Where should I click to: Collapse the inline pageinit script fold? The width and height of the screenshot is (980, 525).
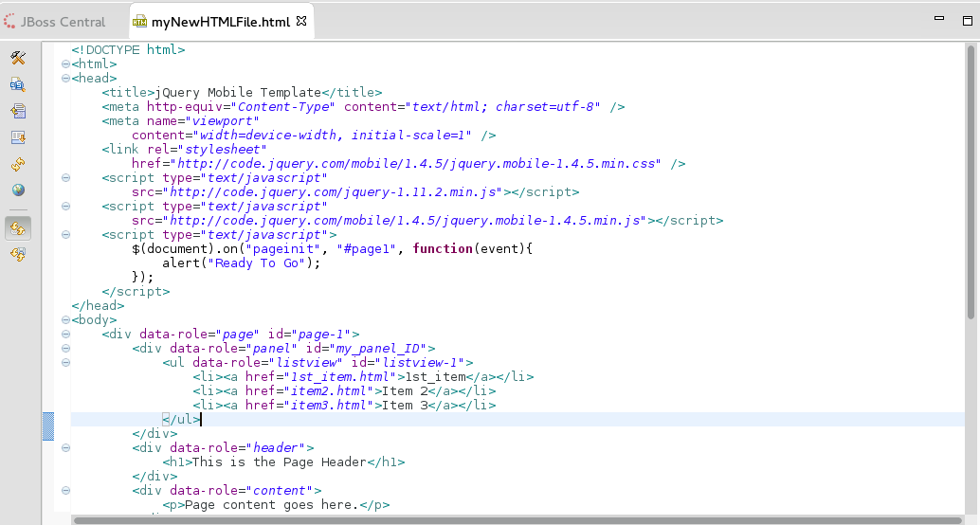coord(65,234)
